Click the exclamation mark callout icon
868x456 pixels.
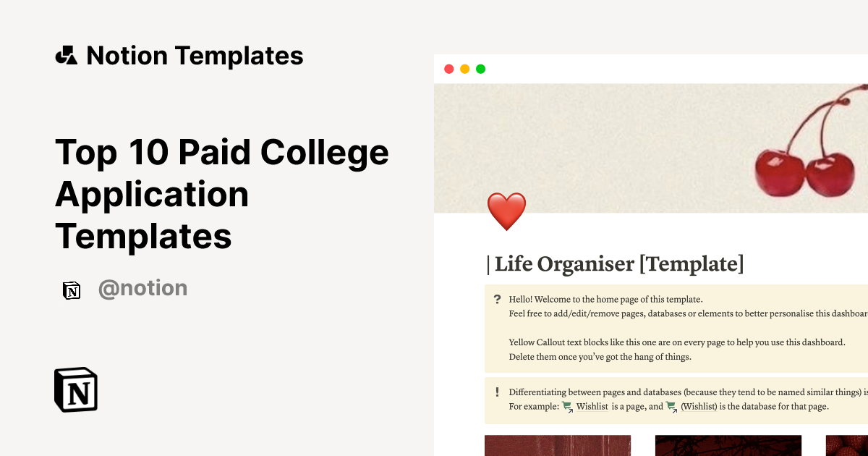click(x=497, y=392)
